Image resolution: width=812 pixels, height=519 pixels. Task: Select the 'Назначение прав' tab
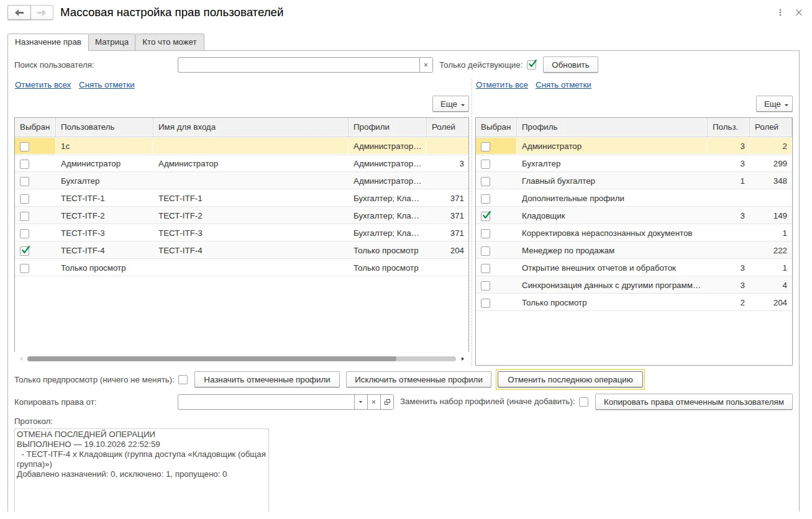(48, 42)
